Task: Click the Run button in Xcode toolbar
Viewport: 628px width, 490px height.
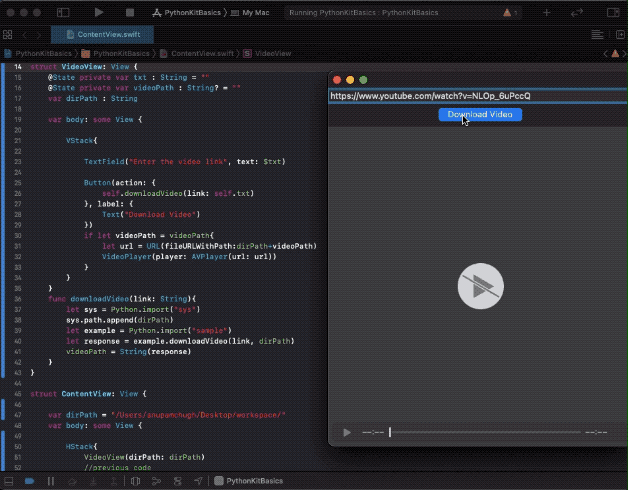Action: click(x=99, y=12)
